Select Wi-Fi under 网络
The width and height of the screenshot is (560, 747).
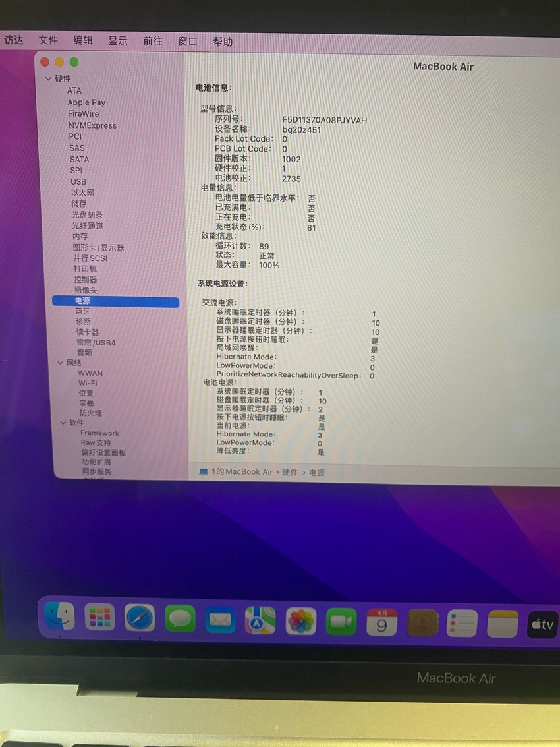(88, 383)
